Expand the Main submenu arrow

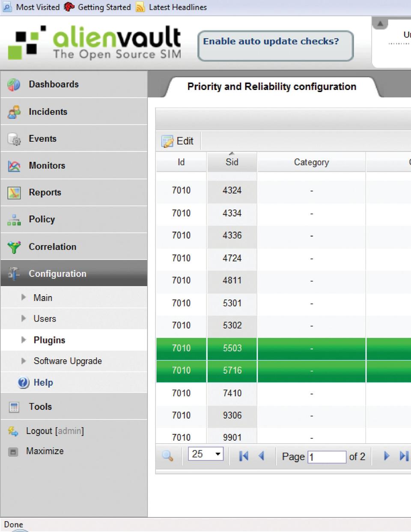pos(24,297)
